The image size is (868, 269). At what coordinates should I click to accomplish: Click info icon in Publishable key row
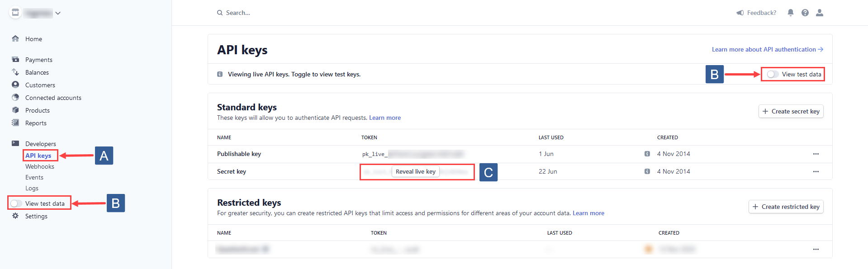point(647,154)
